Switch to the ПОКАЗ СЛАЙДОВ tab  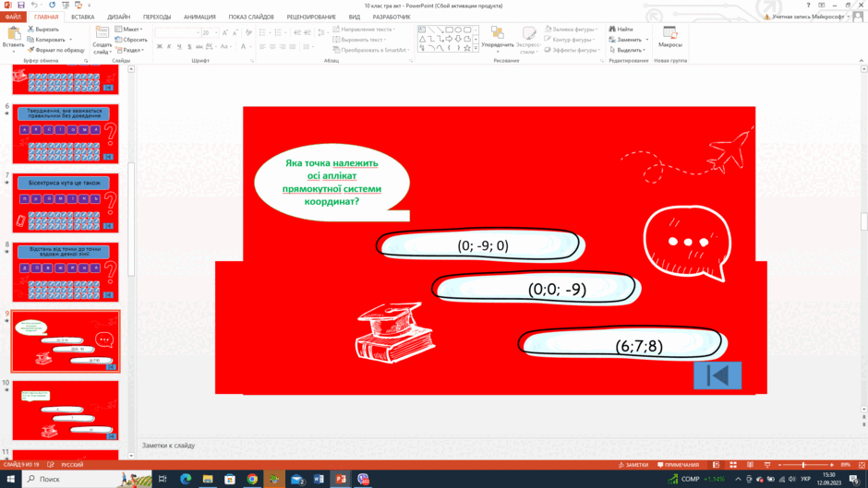251,18
